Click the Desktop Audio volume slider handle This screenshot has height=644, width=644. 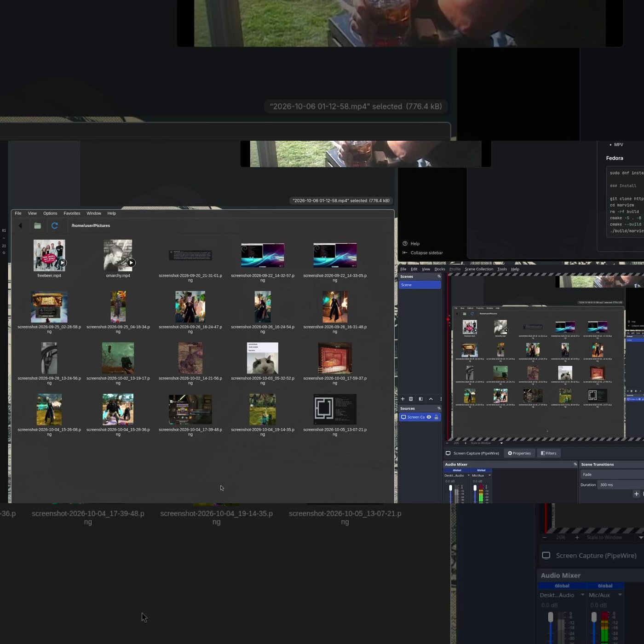point(450,488)
